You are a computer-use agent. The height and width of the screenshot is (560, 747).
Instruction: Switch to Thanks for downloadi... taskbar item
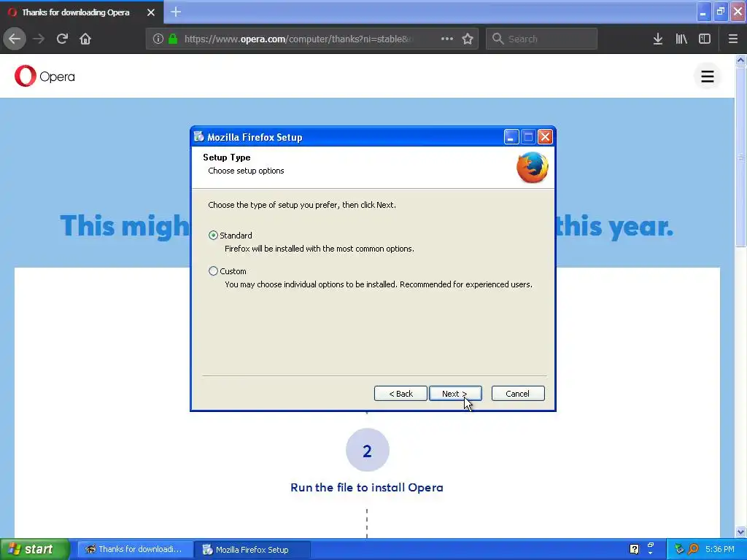[135, 549]
